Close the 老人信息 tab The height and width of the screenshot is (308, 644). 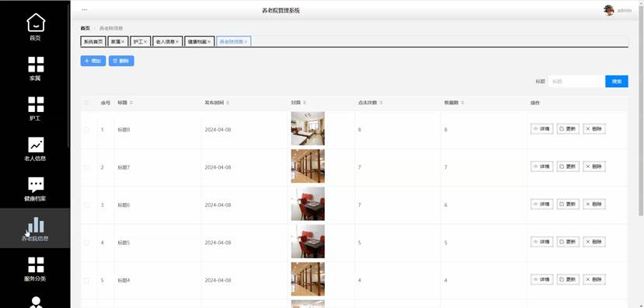click(x=177, y=42)
